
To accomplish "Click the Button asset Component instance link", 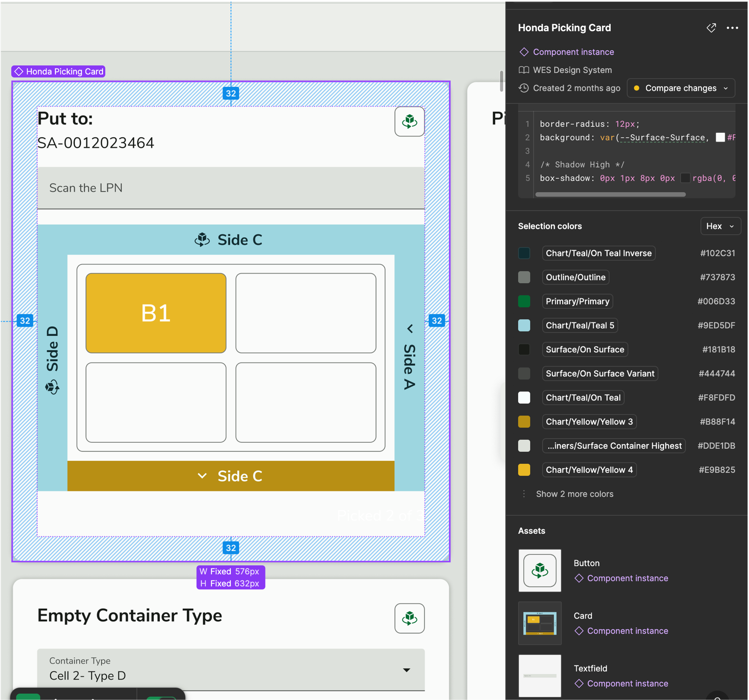I will (627, 578).
